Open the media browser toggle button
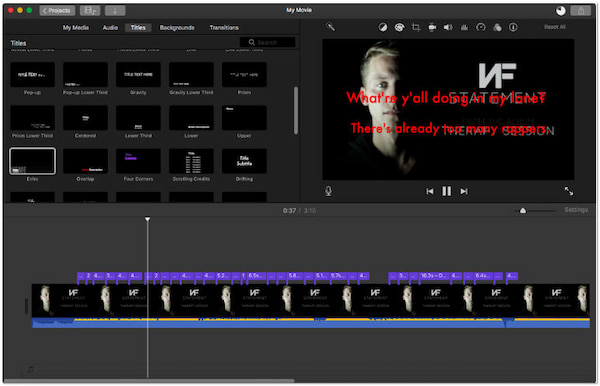This screenshot has width=600, height=386. 90,10
